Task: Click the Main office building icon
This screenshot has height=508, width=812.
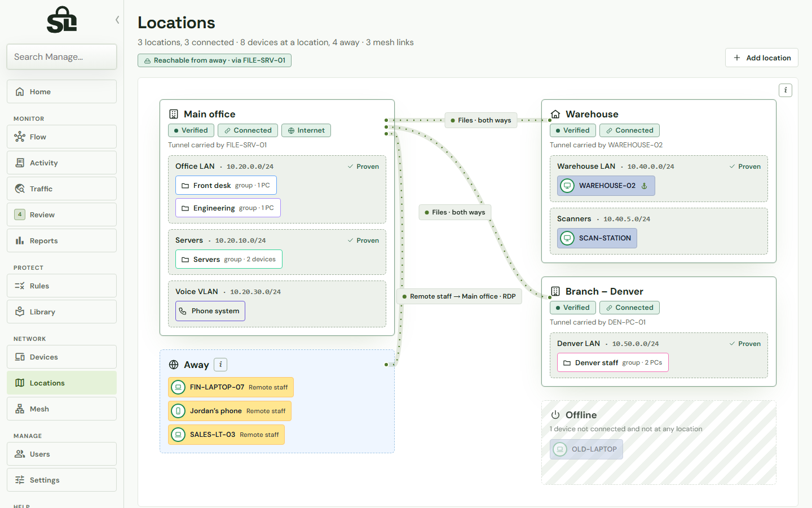Action: click(174, 114)
